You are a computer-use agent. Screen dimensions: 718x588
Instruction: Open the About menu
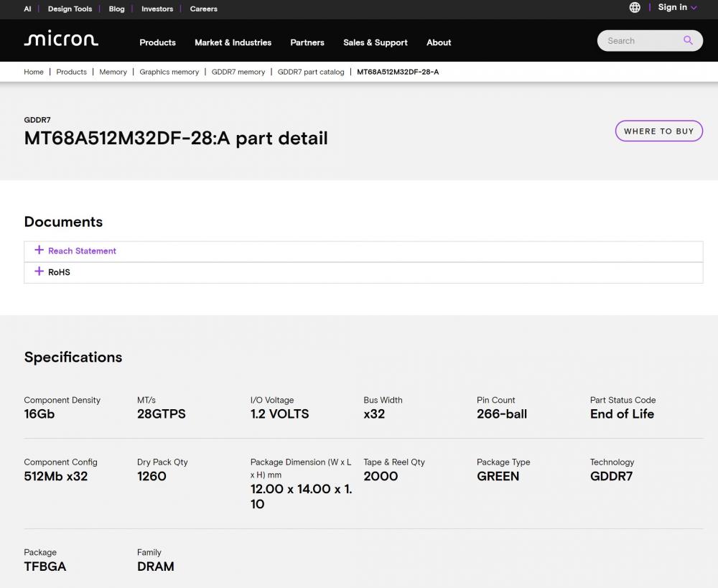click(439, 42)
